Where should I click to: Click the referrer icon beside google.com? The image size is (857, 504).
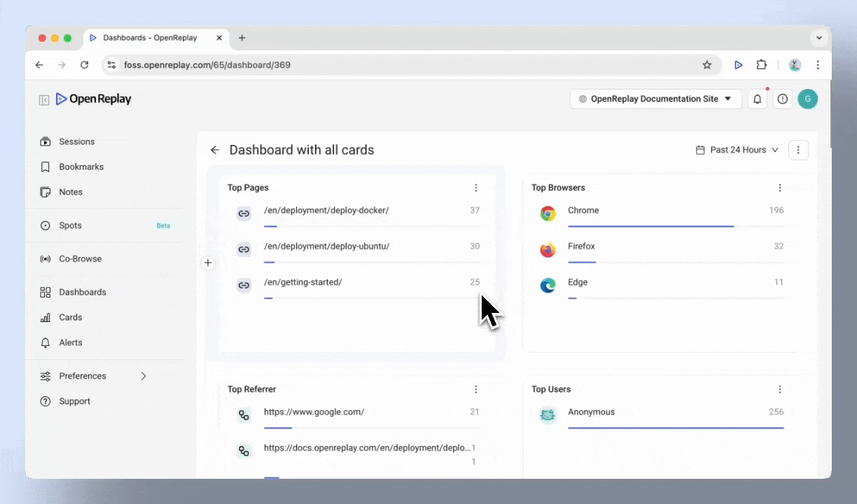(x=244, y=415)
